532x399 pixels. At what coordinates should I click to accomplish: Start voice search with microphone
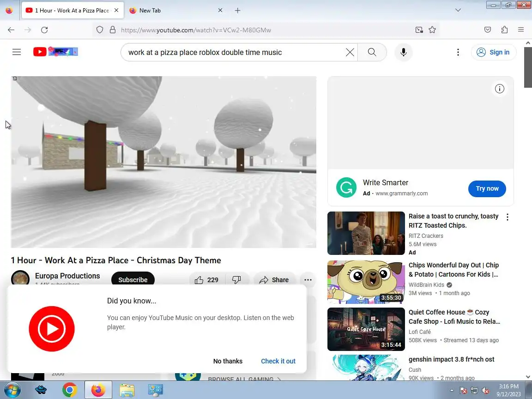(x=404, y=52)
